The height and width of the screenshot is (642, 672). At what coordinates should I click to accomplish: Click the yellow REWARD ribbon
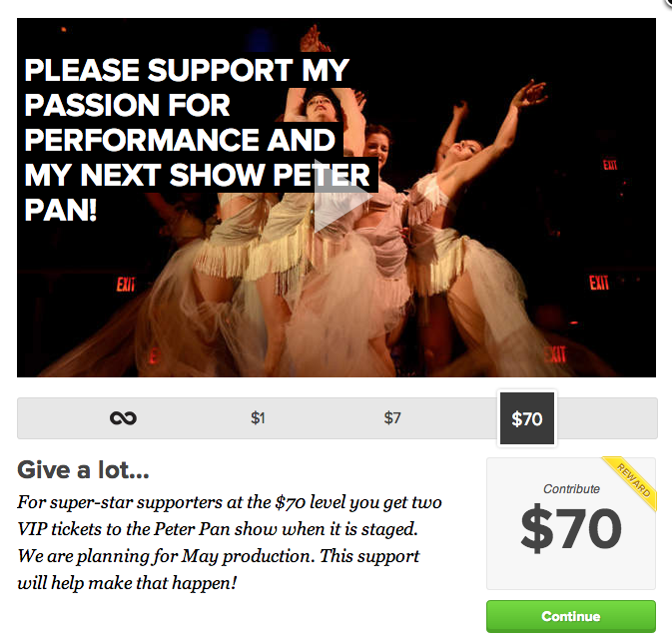tap(632, 482)
